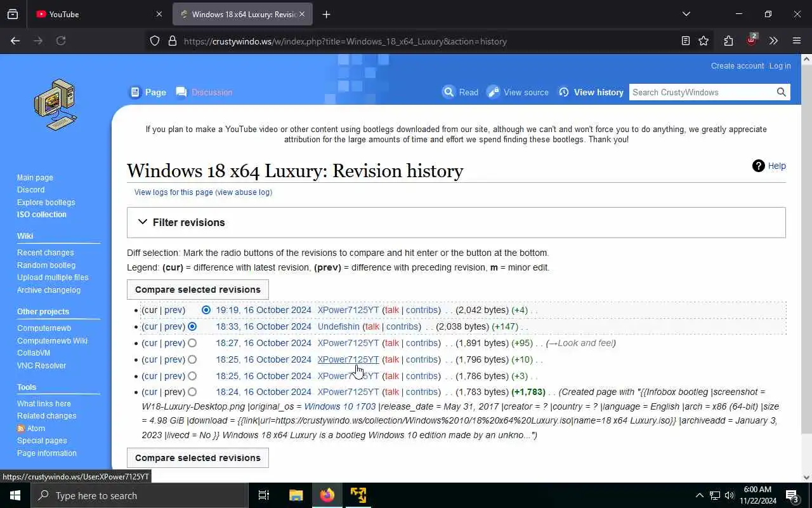The width and height of the screenshot is (812, 508).
Task: Click the CrustyWindows computer logo
Action: [x=56, y=105]
